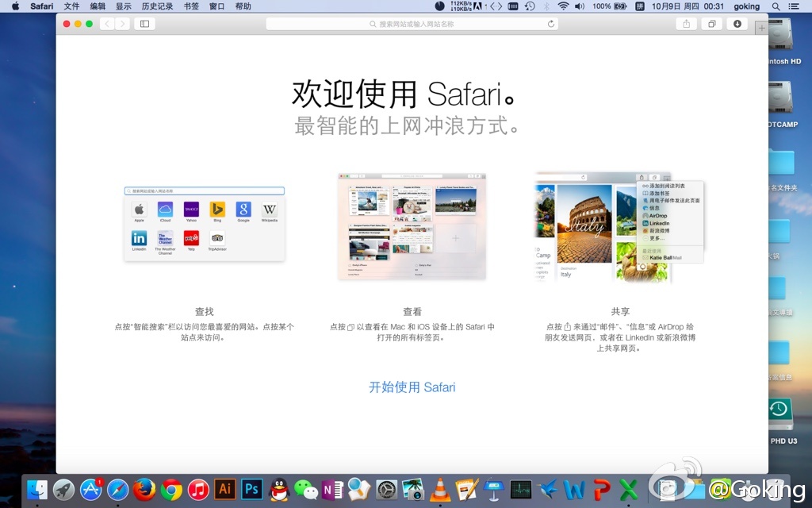Open Time Machine menu bar icon
The width and height of the screenshot is (812, 508).
click(530, 6)
